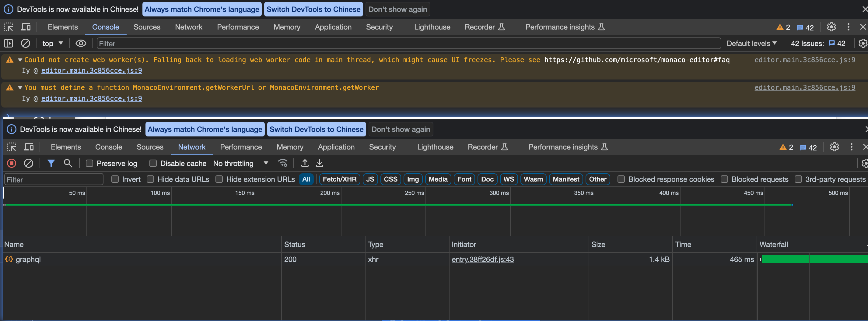Open the Console's live expression eye icon
The width and height of the screenshot is (868, 321).
[81, 43]
